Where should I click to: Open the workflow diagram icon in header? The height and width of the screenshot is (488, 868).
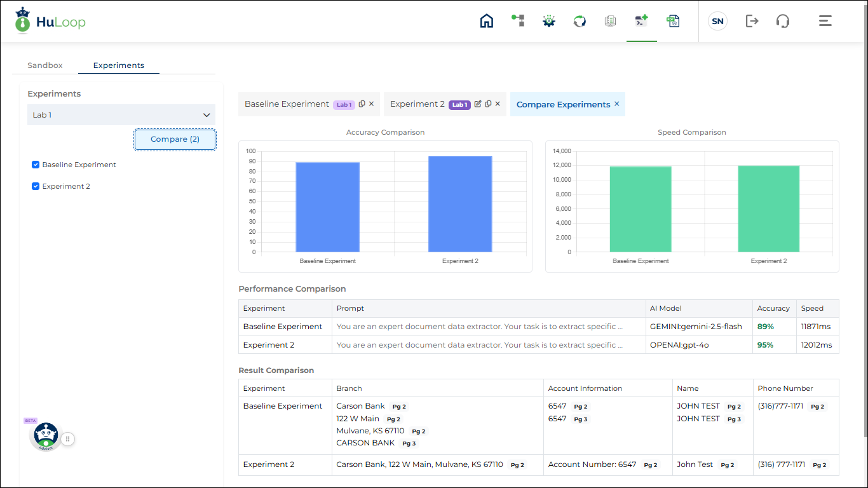(x=518, y=21)
